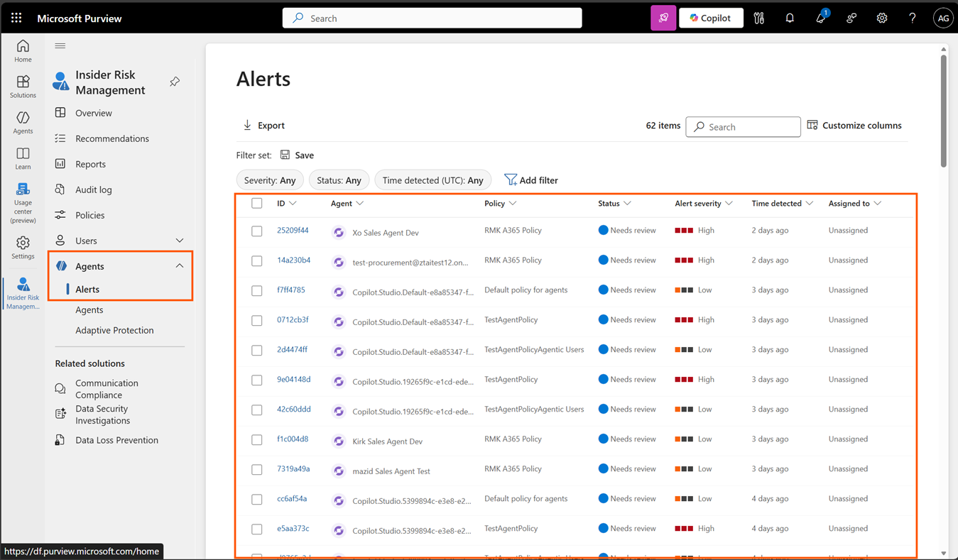Open alert ID link 0712cb3f
Screen dimensions: 958x560
click(x=293, y=320)
